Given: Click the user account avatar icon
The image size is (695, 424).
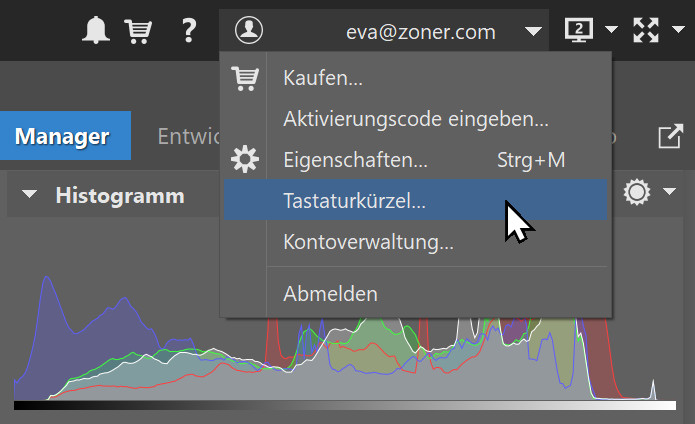Looking at the screenshot, I should tap(249, 31).
